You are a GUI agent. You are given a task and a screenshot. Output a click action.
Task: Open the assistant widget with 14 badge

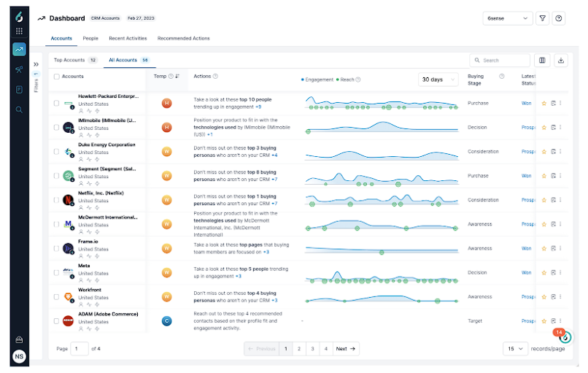pos(565,337)
